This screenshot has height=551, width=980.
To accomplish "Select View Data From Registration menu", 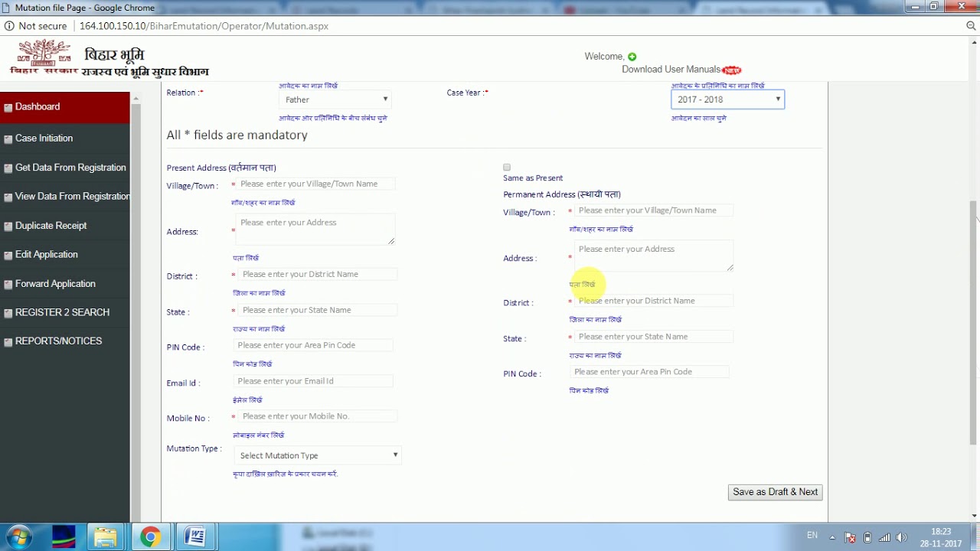I will pyautogui.click(x=73, y=197).
